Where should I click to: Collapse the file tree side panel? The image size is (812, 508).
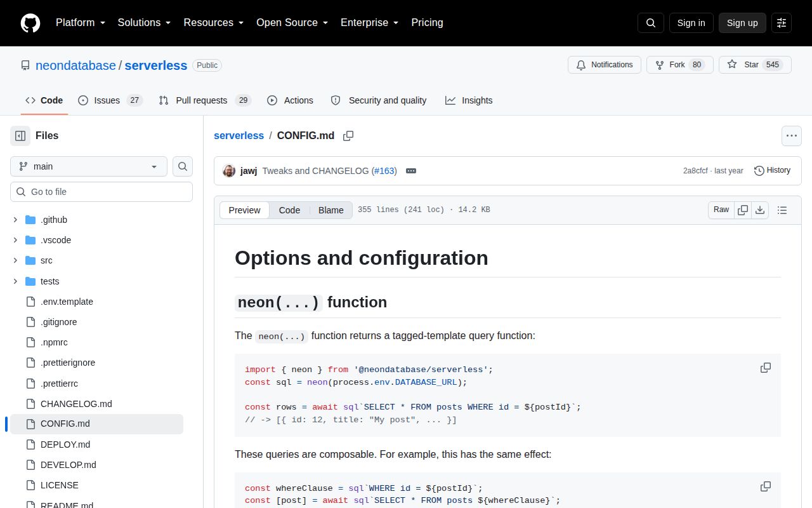[20, 135]
